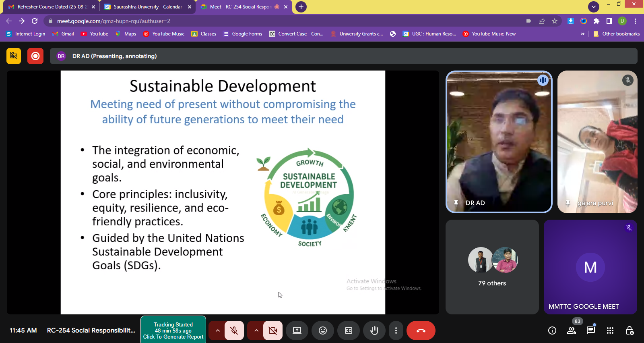Click Tracking Started generate report button
Viewport: 644px width, 343px height.
(173, 331)
